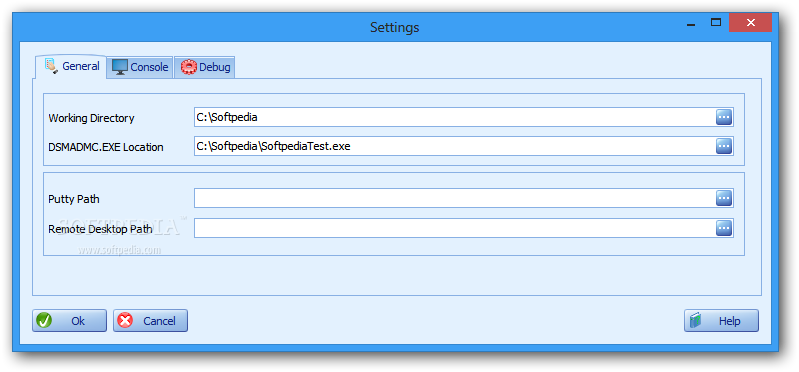Click the empty Putty Path field
Screen dimensions: 799x372
pyautogui.click(x=455, y=198)
